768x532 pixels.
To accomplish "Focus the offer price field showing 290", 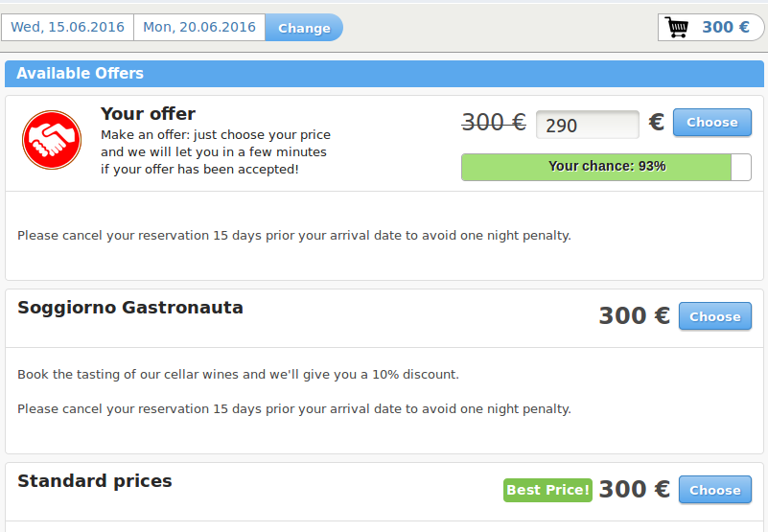I will [587, 125].
